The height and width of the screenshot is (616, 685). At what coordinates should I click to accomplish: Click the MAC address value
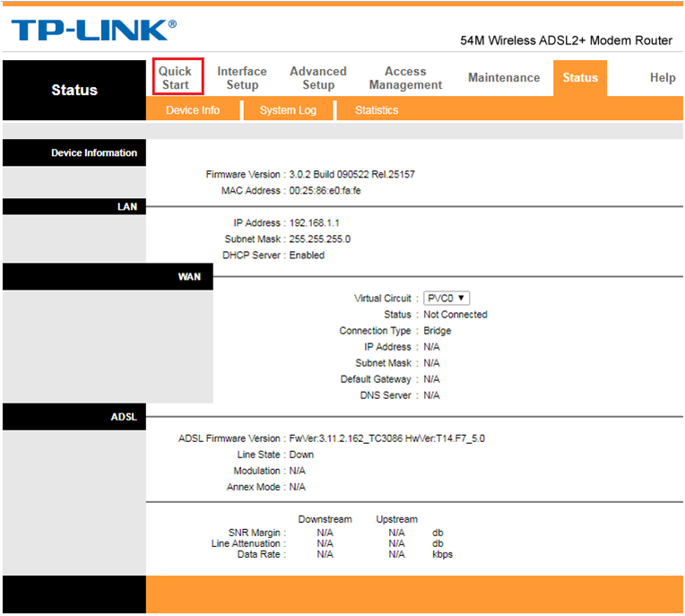point(325,191)
